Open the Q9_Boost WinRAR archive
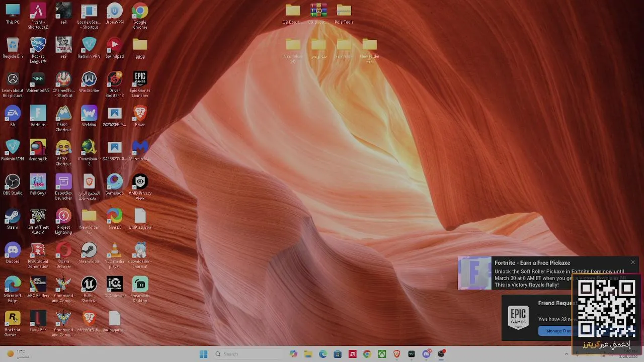 click(318, 14)
